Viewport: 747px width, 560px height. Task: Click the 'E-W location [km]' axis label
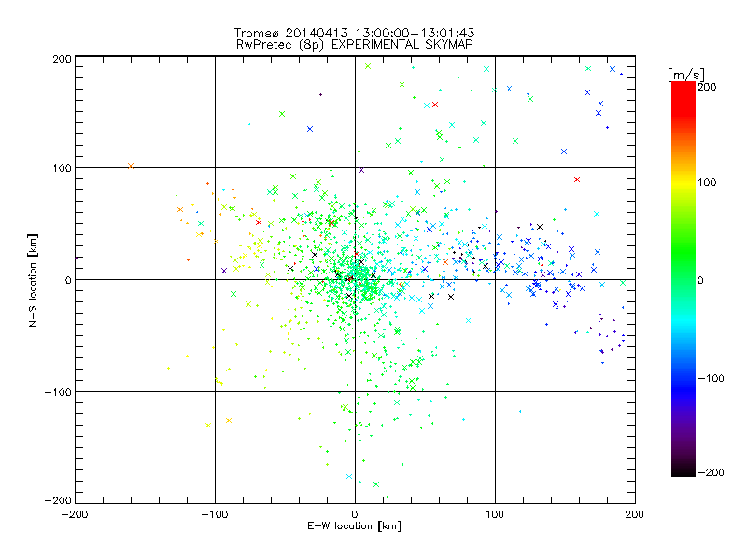click(354, 526)
